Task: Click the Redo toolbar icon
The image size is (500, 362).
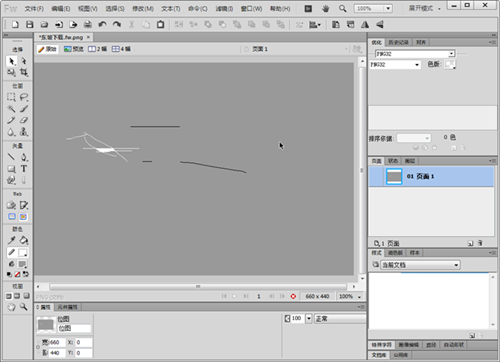Action: pyautogui.click(x=117, y=25)
